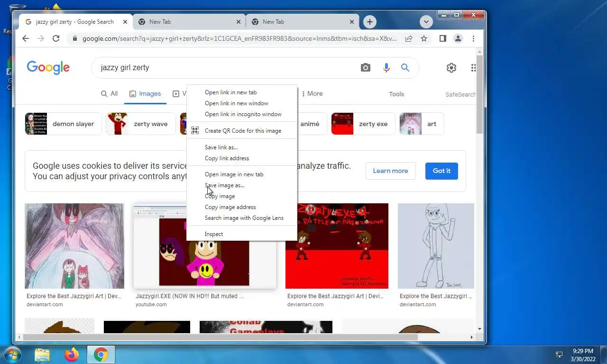Open the Jazzygirl.EXE video thumbnail

tap(204, 246)
